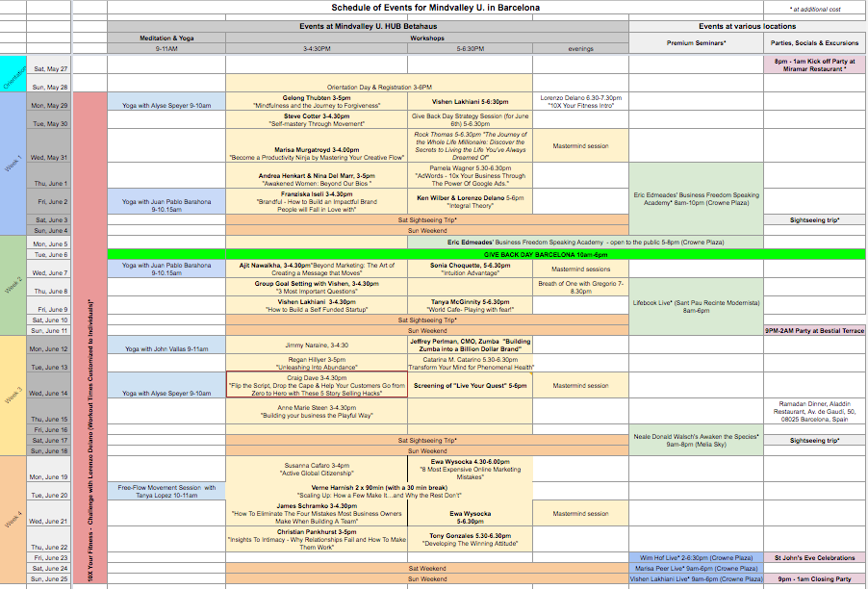Click the Marisa Murgatroyd productivity ninja cell
This screenshot has height=589, width=868.
point(317,145)
